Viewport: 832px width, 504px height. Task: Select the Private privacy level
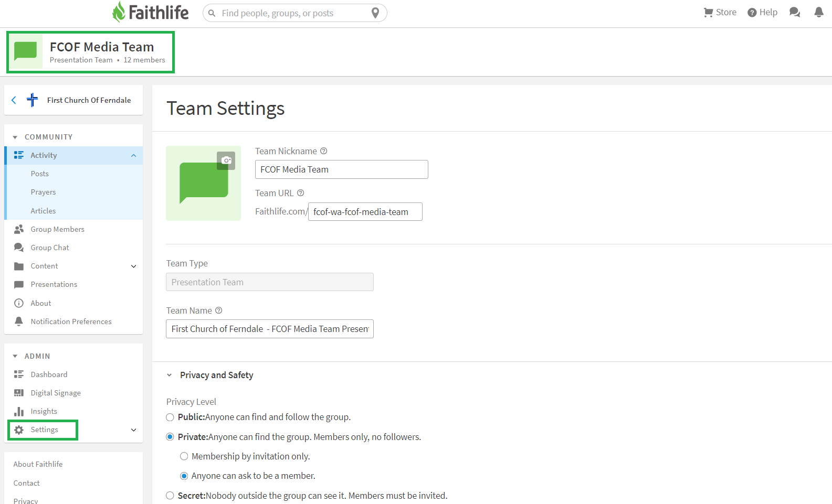point(170,437)
